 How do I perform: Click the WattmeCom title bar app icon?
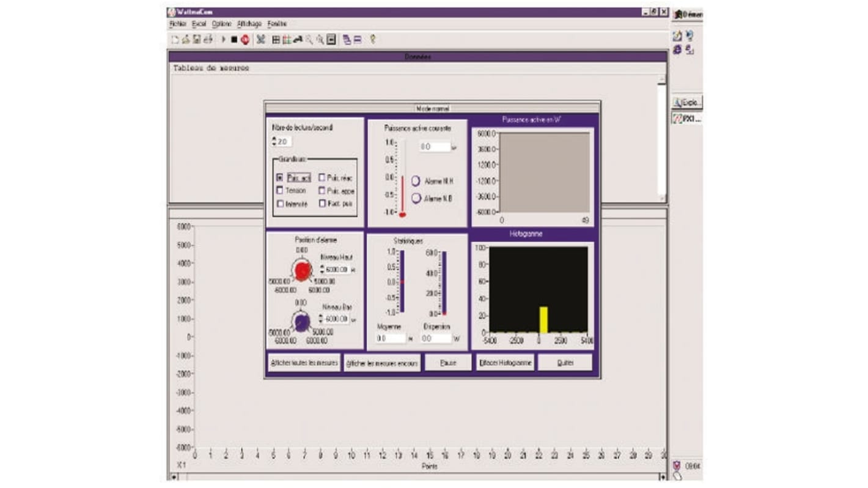click(172, 12)
